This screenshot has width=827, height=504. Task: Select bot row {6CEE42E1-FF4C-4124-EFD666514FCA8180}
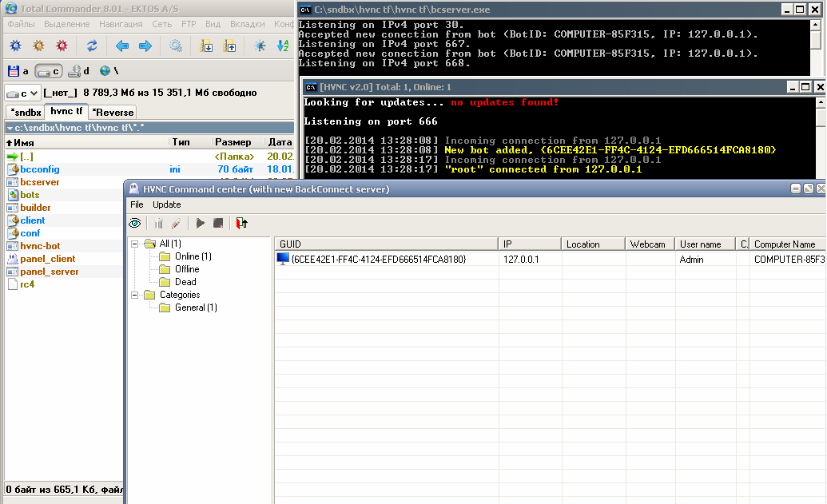pyautogui.click(x=550, y=260)
